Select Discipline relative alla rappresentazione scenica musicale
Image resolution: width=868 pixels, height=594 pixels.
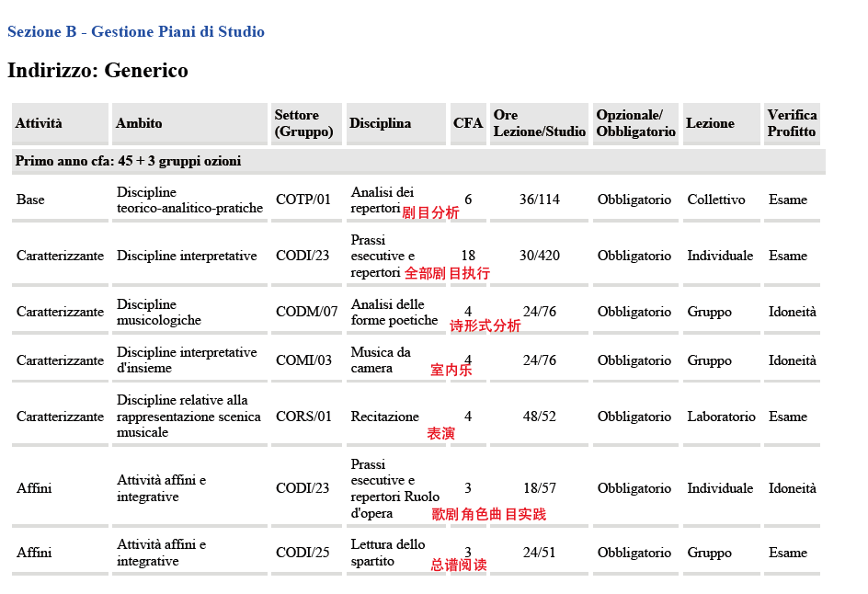(x=188, y=417)
